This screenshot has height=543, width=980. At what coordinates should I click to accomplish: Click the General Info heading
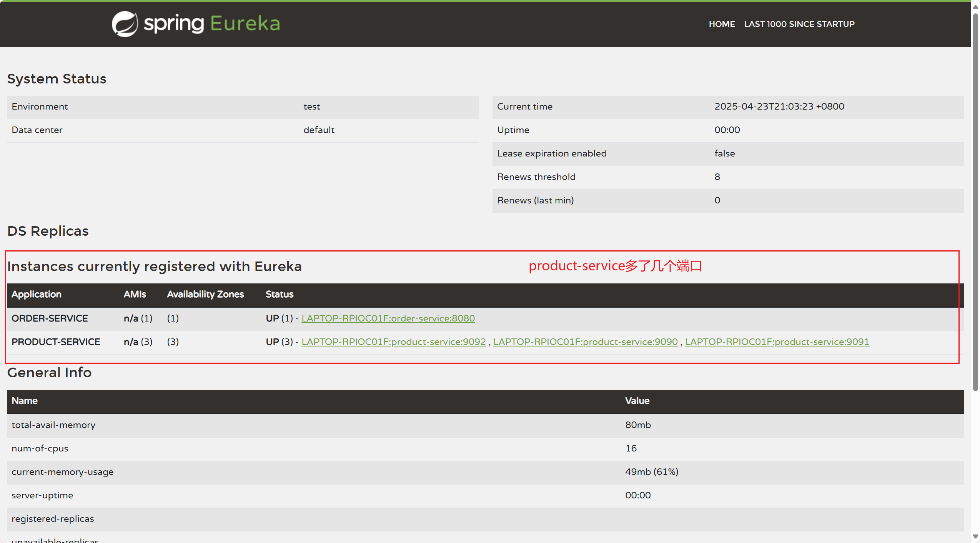[49, 372]
